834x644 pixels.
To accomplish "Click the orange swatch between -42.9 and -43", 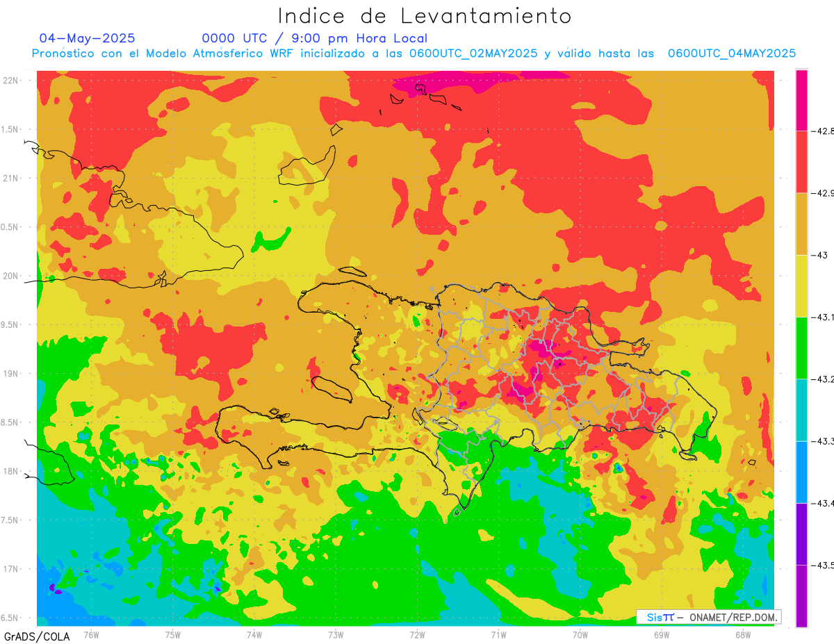I will click(x=801, y=224).
